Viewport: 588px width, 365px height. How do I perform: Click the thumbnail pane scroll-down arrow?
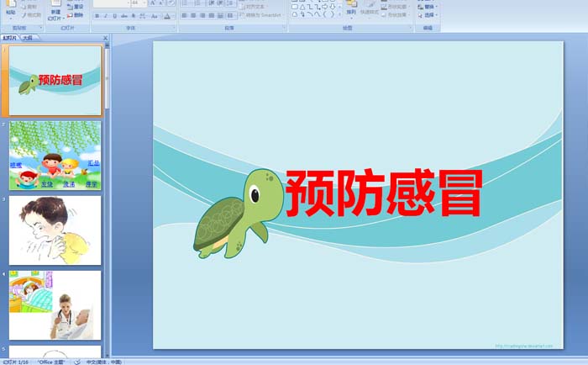[108, 354]
